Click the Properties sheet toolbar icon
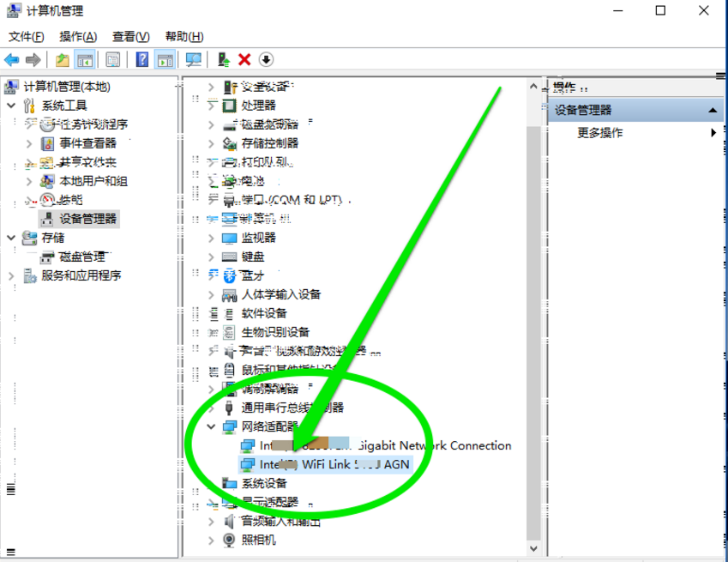Screen dimensions: 728x562 pyautogui.click(x=113, y=59)
